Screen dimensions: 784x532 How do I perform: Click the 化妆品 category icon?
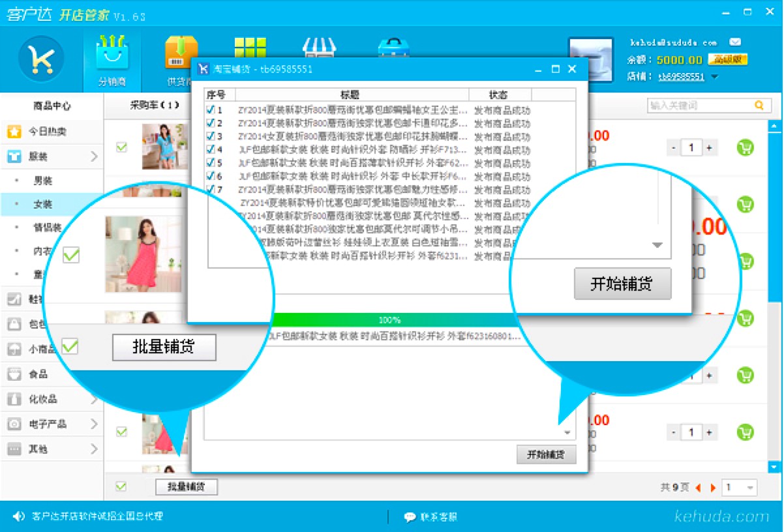tap(14, 399)
